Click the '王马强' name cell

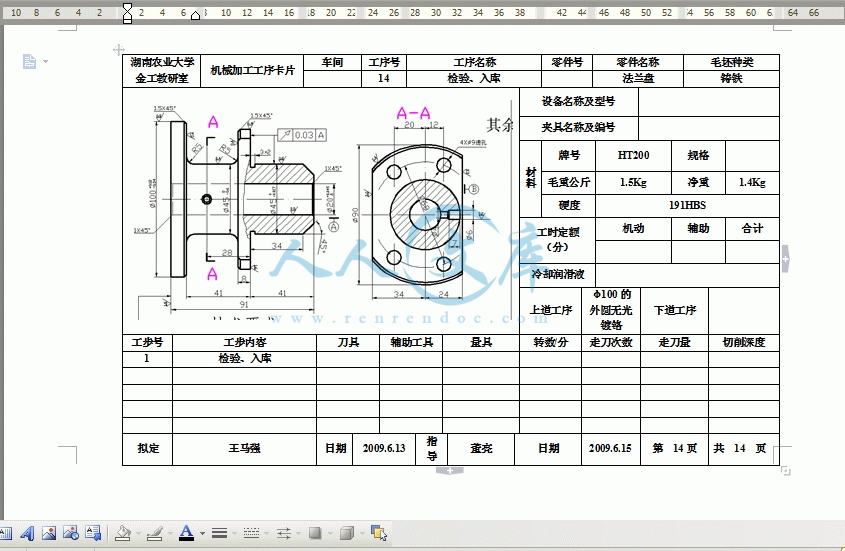tap(244, 449)
